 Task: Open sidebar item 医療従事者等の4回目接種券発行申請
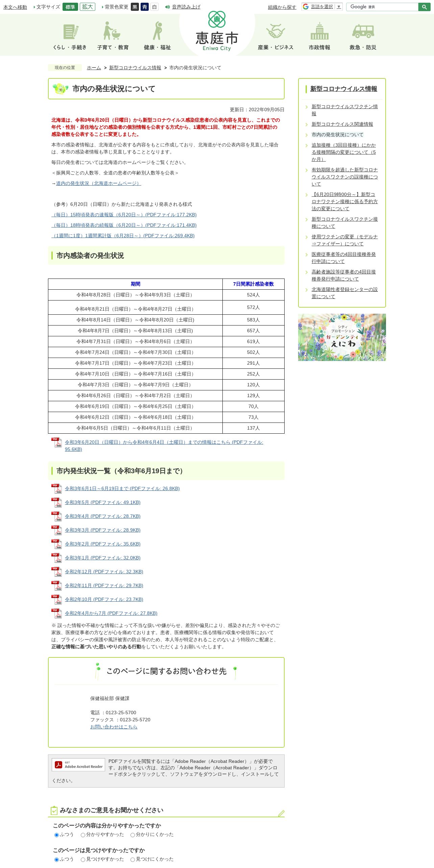coord(343,258)
